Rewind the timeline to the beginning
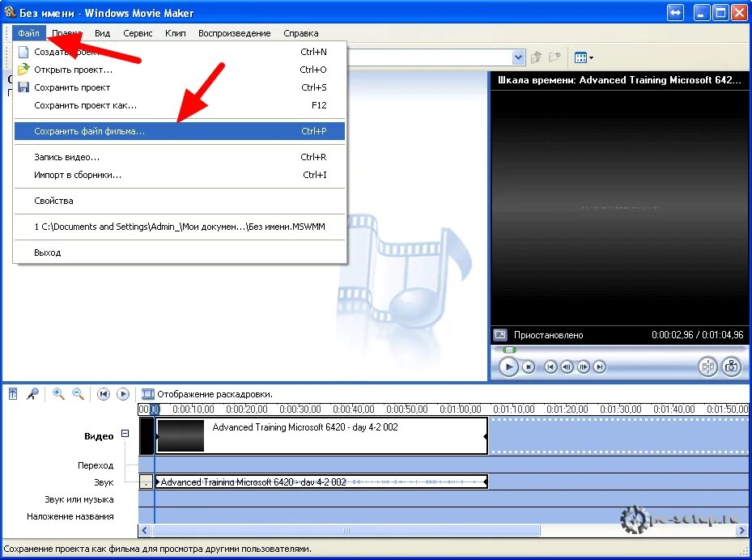This screenshot has width=752, height=560. click(103, 394)
